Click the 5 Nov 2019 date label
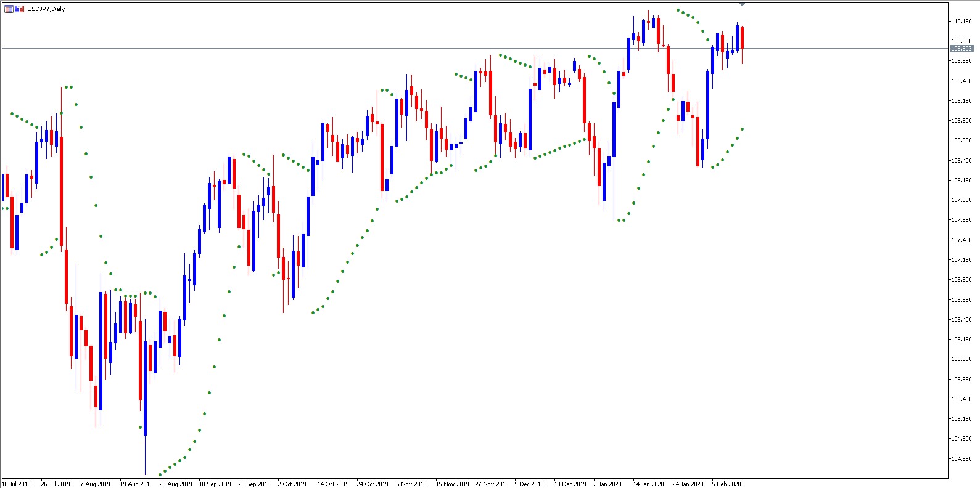This screenshot has height=488, width=980. [x=411, y=484]
